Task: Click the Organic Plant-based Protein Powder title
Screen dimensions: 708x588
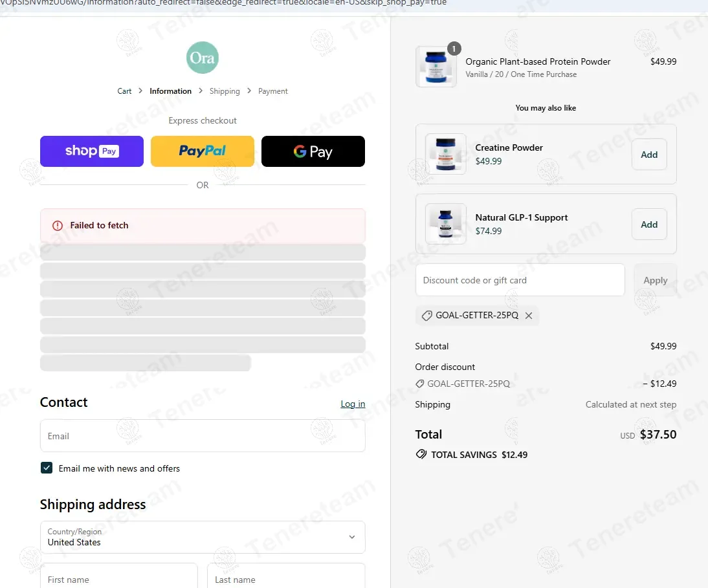Action: coord(538,62)
